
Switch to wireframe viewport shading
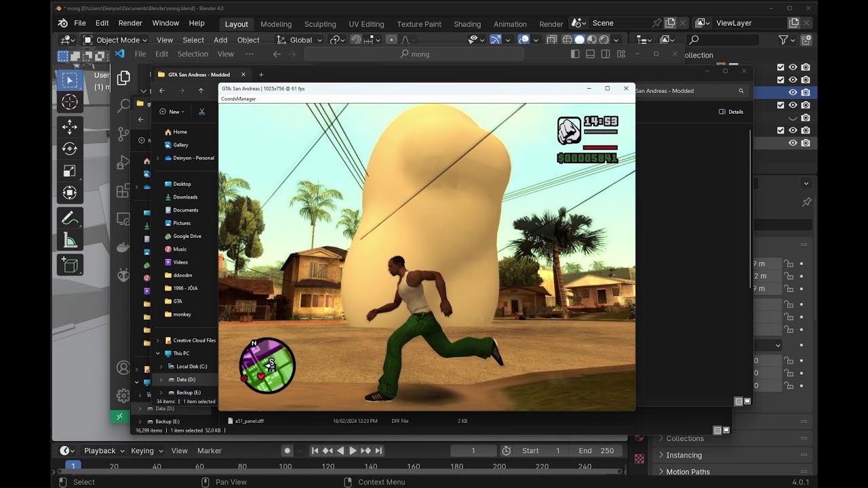pyautogui.click(x=567, y=40)
